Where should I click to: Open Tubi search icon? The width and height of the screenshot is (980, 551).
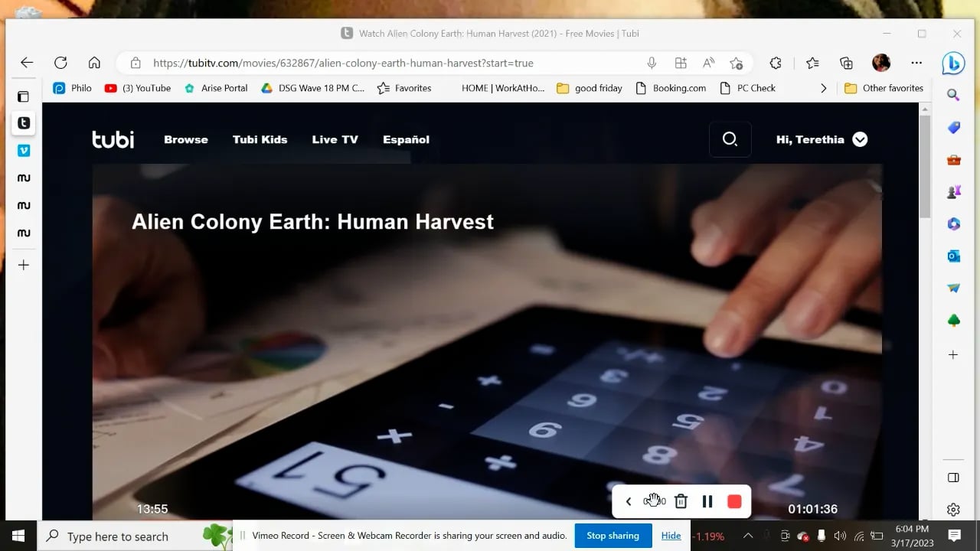[x=730, y=139]
